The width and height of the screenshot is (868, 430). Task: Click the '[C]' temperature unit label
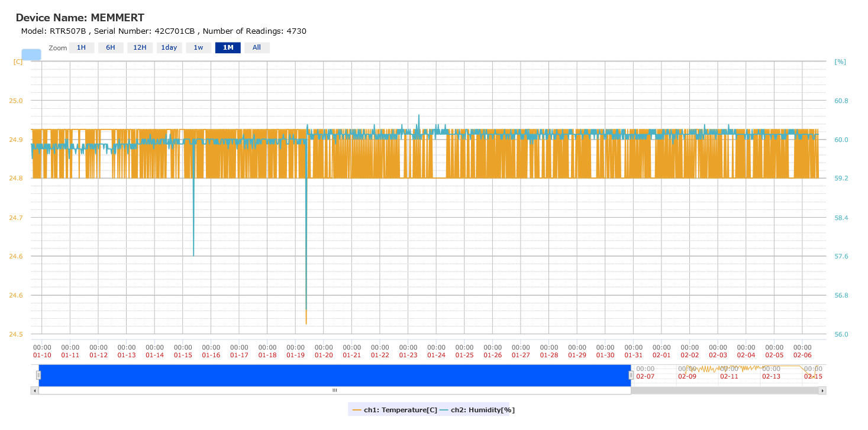pos(18,62)
